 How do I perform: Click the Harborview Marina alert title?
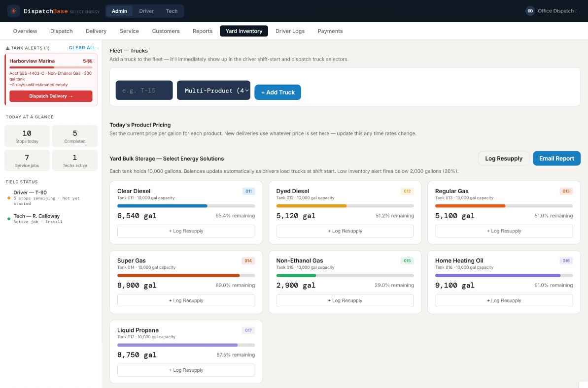(x=32, y=61)
